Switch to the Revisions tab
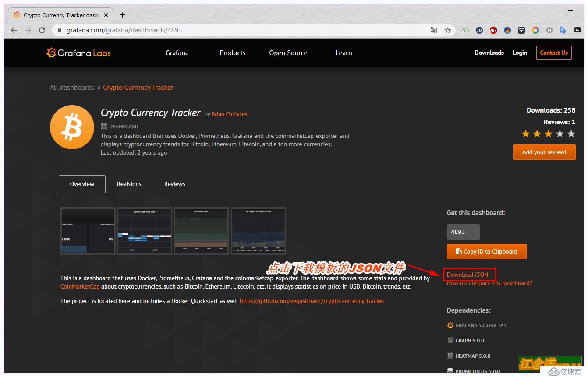588x377 pixels. (x=129, y=184)
